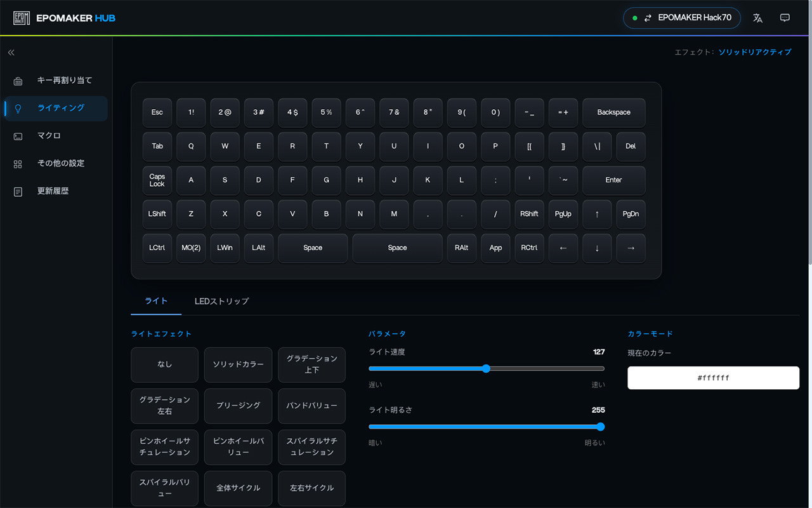The width and height of the screenshot is (812, 508).
Task: Click the キー再割り当て keyboard icon
Action: [18, 81]
